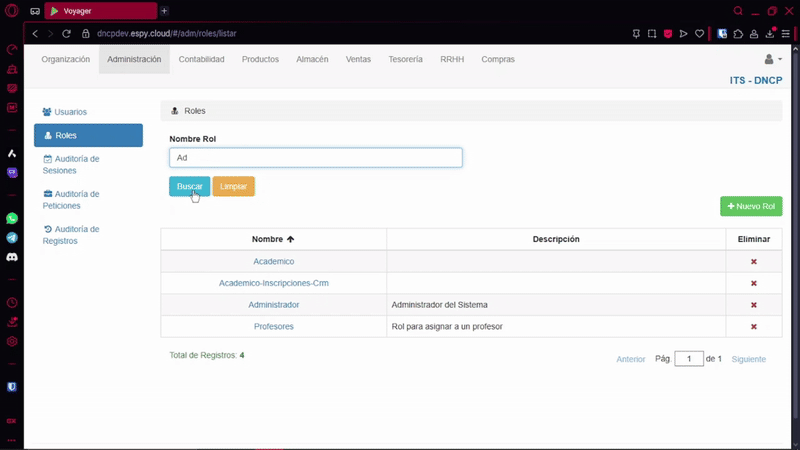Remove the Academico-Inscripciones-Crm role via its X icon
800x450 pixels.
[753, 283]
